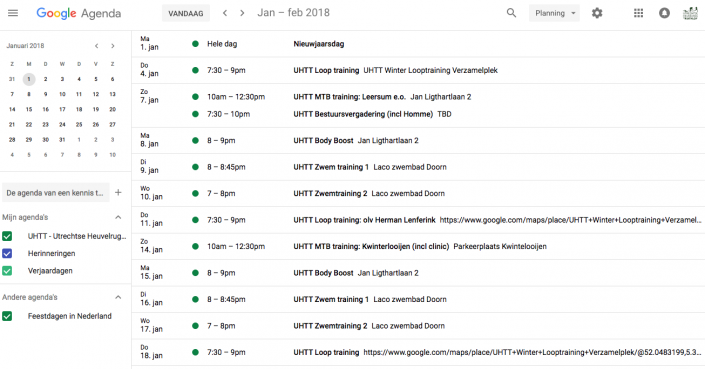Open the main hamburger menu

tap(13, 13)
